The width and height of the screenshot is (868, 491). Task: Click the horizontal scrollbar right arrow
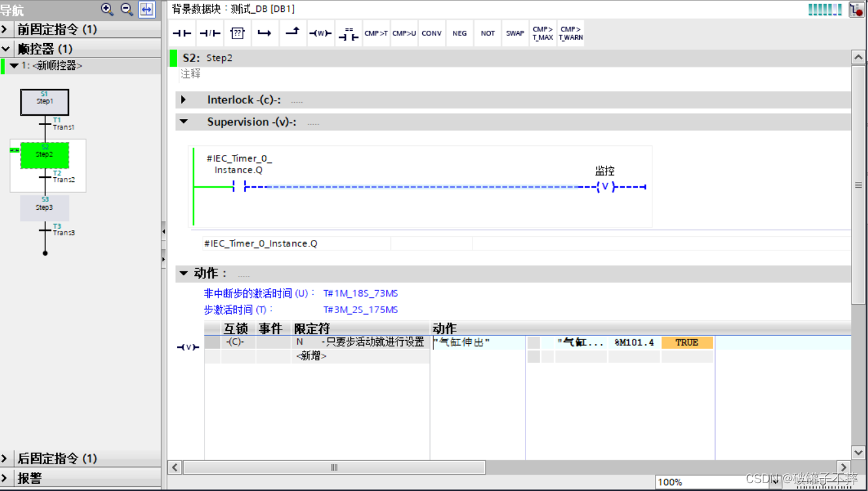coord(844,467)
